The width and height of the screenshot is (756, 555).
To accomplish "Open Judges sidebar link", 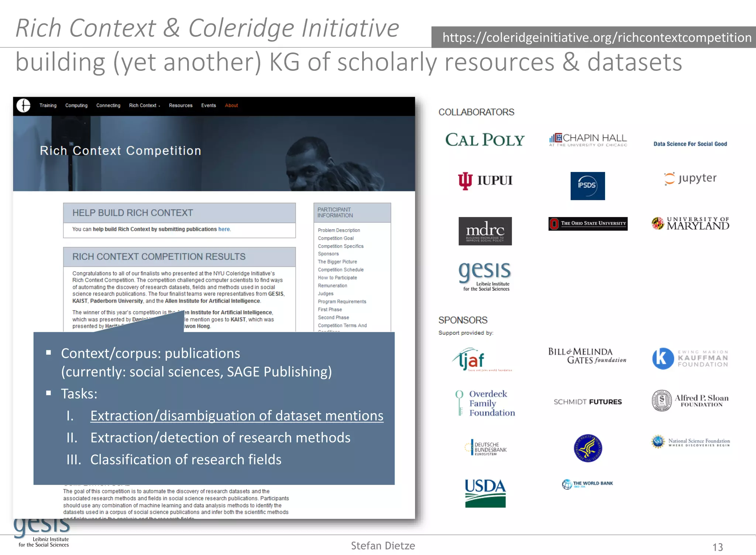I will pos(326,294).
